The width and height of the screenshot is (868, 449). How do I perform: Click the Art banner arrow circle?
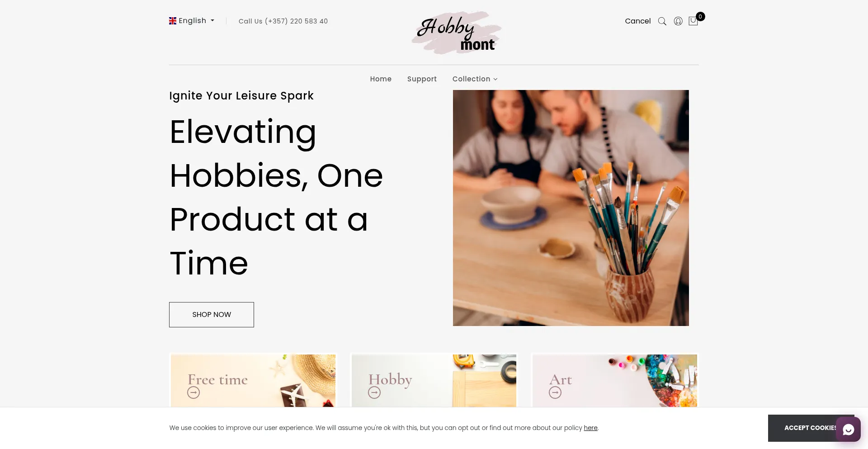pyautogui.click(x=555, y=392)
